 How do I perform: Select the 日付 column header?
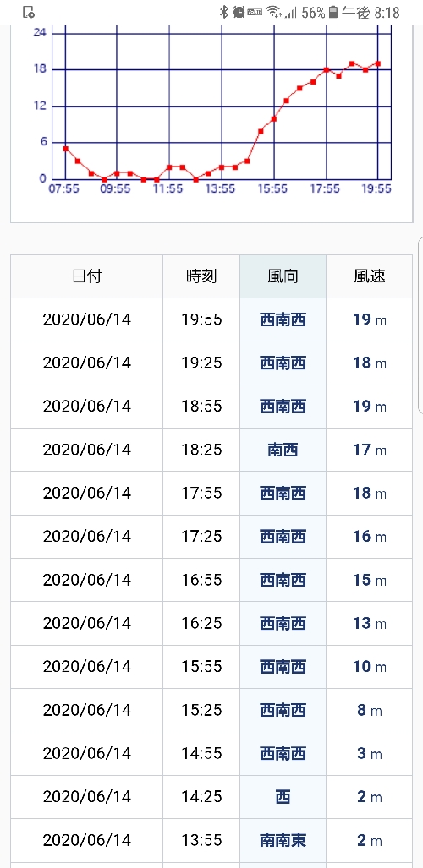pyautogui.click(x=87, y=276)
